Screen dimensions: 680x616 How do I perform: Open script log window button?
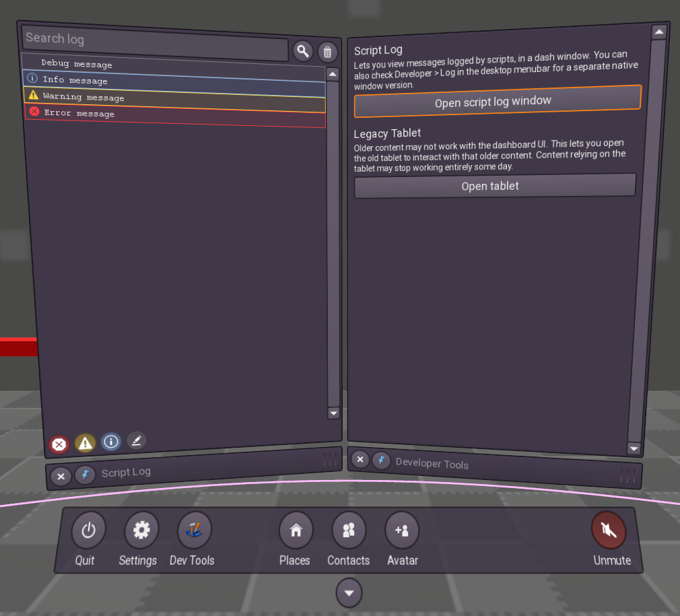[x=498, y=102]
